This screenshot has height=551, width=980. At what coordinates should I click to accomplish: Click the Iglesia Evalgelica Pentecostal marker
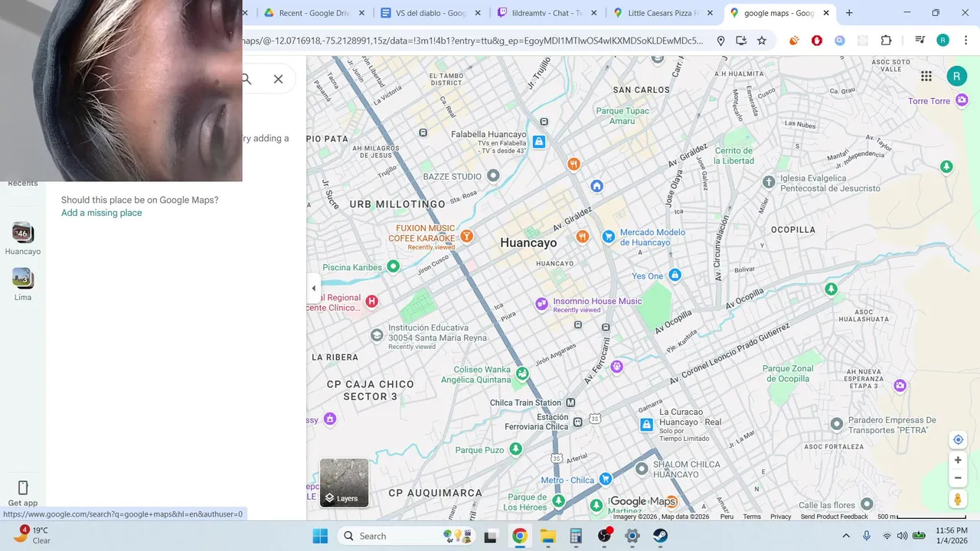[x=769, y=181]
